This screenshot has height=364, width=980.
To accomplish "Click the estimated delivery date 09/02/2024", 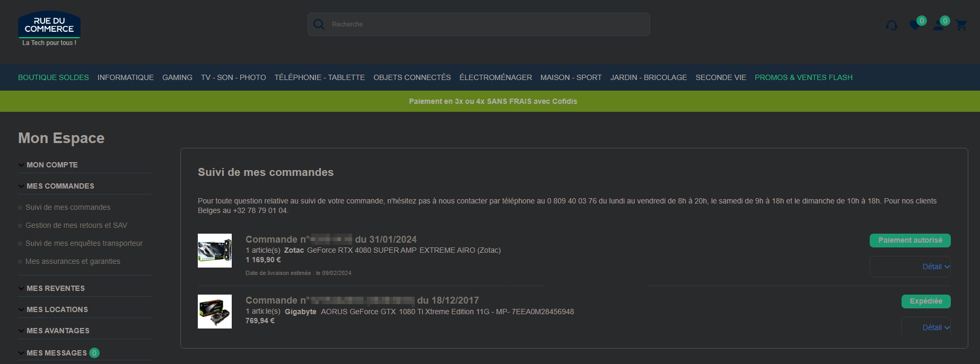I will click(x=298, y=273).
